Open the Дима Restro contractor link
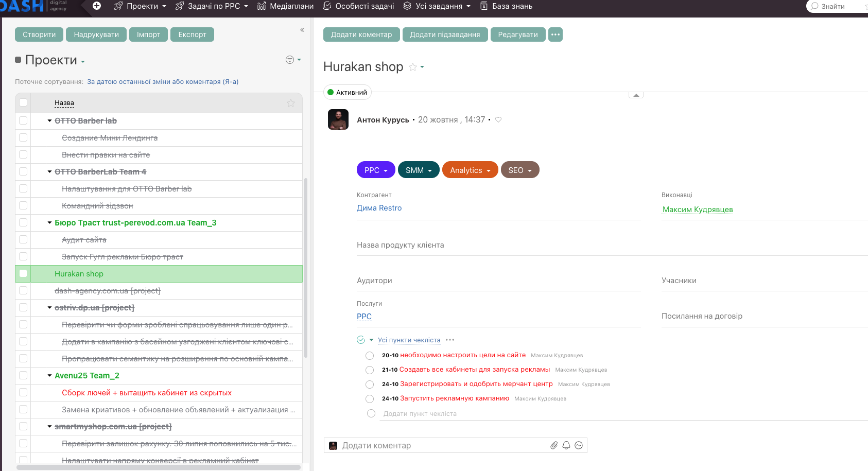The width and height of the screenshot is (868, 471). click(x=379, y=208)
